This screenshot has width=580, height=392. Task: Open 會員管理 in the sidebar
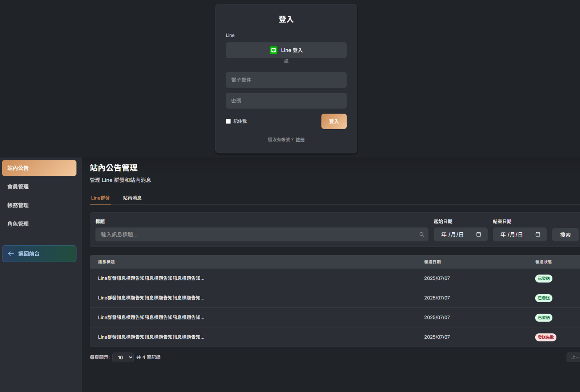pyautogui.click(x=18, y=187)
